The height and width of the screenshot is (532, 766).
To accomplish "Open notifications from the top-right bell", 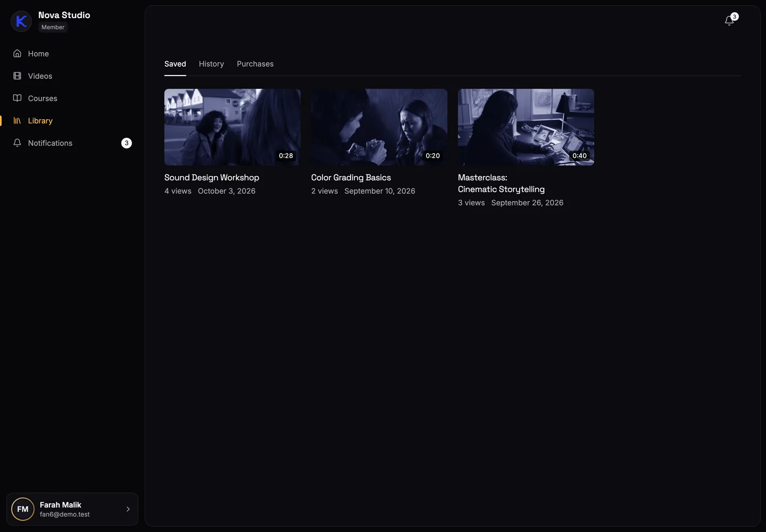I will click(729, 21).
